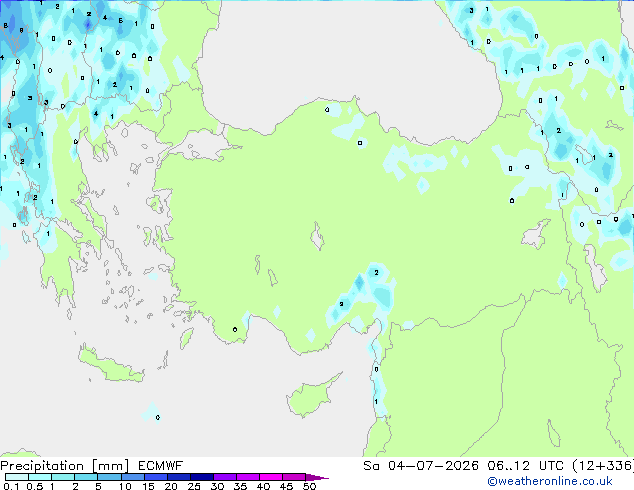Click the 40–45 mm magenta legend swatch
The width and height of the screenshot is (634, 490).
[271, 477]
